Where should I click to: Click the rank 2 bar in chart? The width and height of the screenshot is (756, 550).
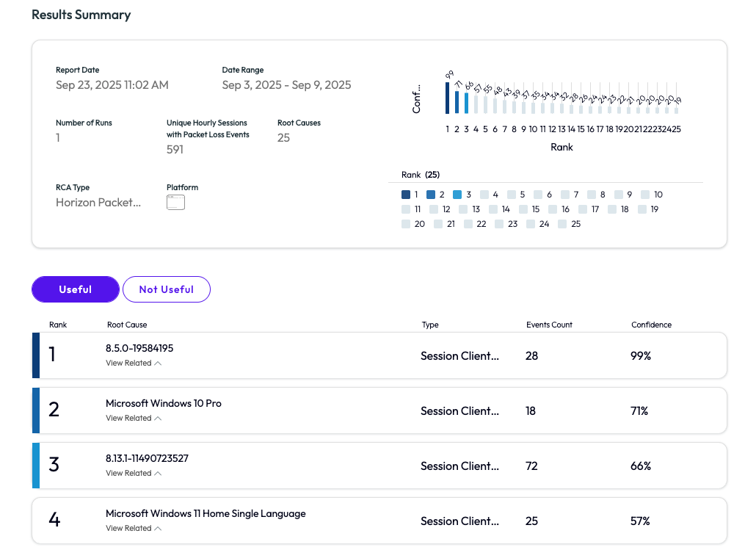point(457,102)
